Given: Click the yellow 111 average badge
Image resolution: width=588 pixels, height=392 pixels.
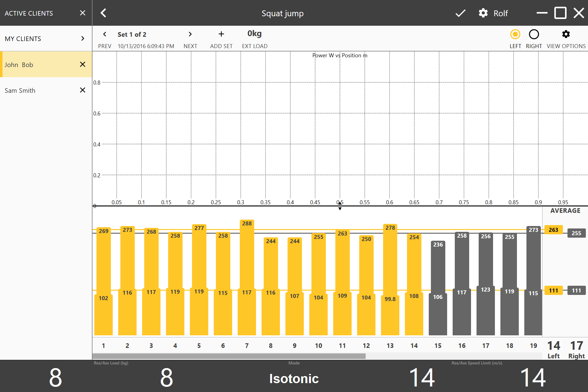Looking at the screenshot, I should pos(553,290).
